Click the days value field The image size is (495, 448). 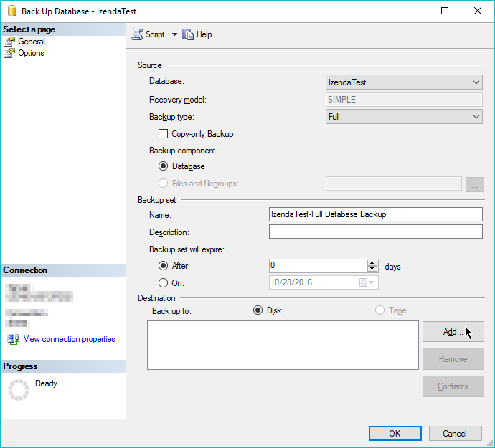tap(318, 266)
